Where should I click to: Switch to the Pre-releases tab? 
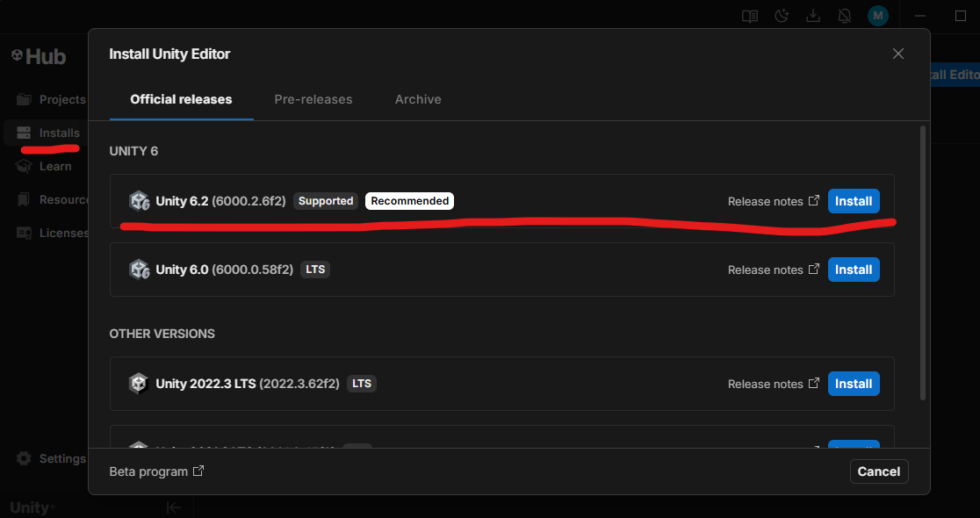pyautogui.click(x=313, y=99)
